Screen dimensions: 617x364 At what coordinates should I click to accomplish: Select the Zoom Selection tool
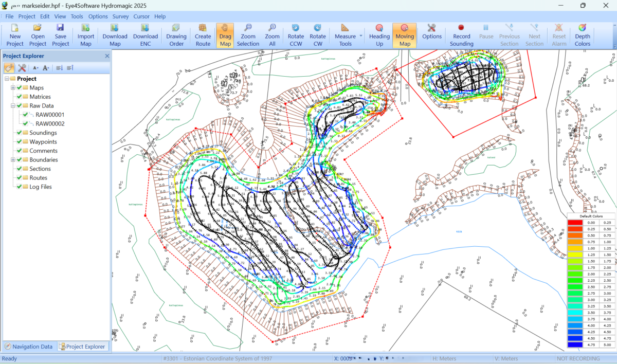click(x=248, y=35)
